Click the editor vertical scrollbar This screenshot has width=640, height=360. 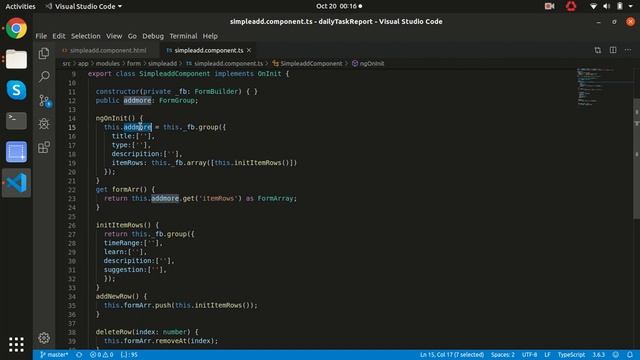pyautogui.click(x=636, y=159)
